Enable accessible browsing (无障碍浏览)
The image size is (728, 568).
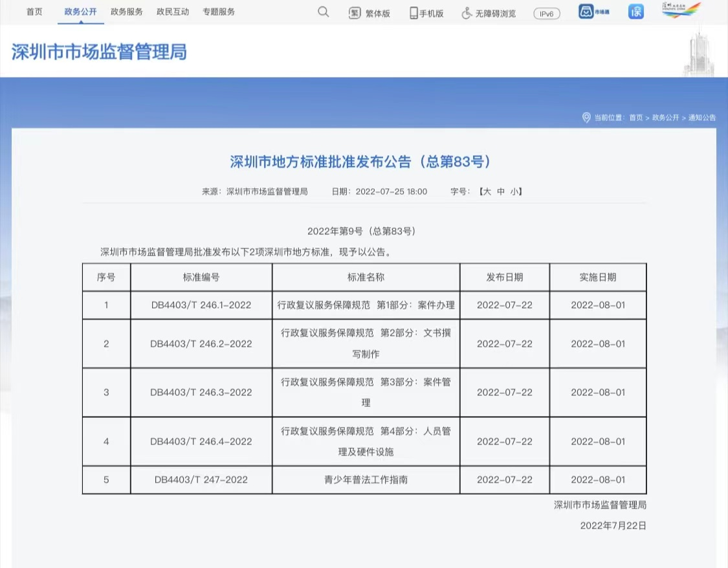pos(488,13)
